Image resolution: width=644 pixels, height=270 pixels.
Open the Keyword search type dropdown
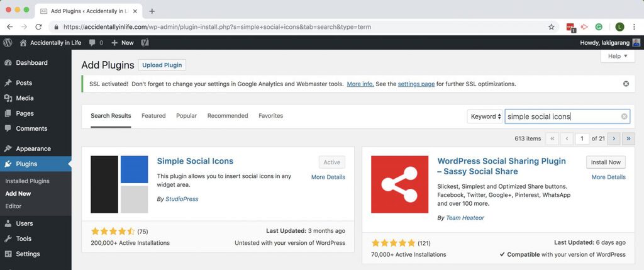coord(486,116)
